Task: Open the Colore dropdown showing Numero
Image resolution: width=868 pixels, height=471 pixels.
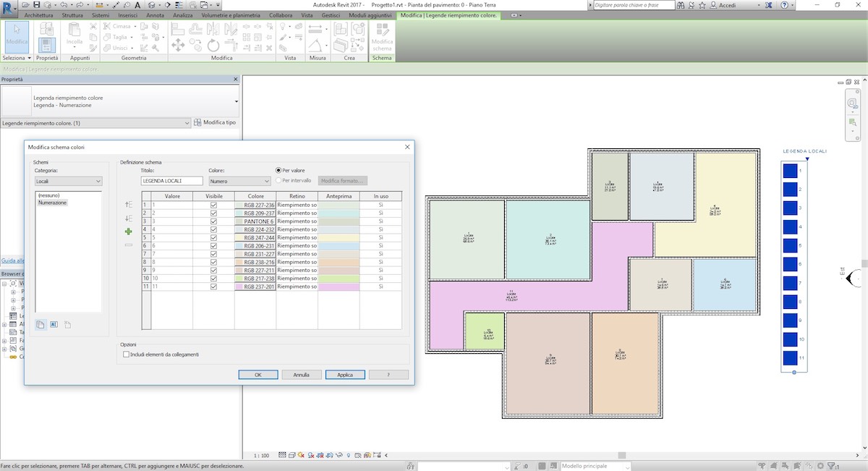Action: point(239,180)
